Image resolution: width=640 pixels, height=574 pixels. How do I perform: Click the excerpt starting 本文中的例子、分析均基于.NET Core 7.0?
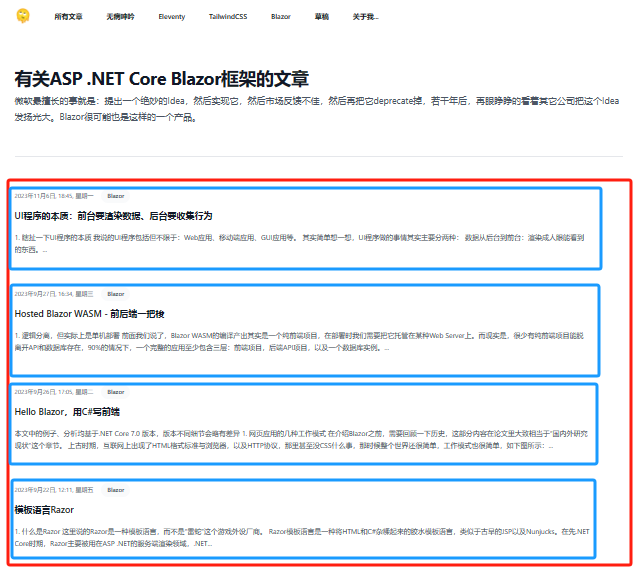click(301, 440)
